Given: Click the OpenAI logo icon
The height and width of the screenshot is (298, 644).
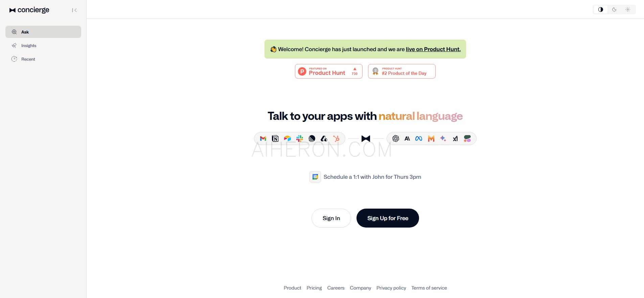Looking at the screenshot, I should (396, 139).
